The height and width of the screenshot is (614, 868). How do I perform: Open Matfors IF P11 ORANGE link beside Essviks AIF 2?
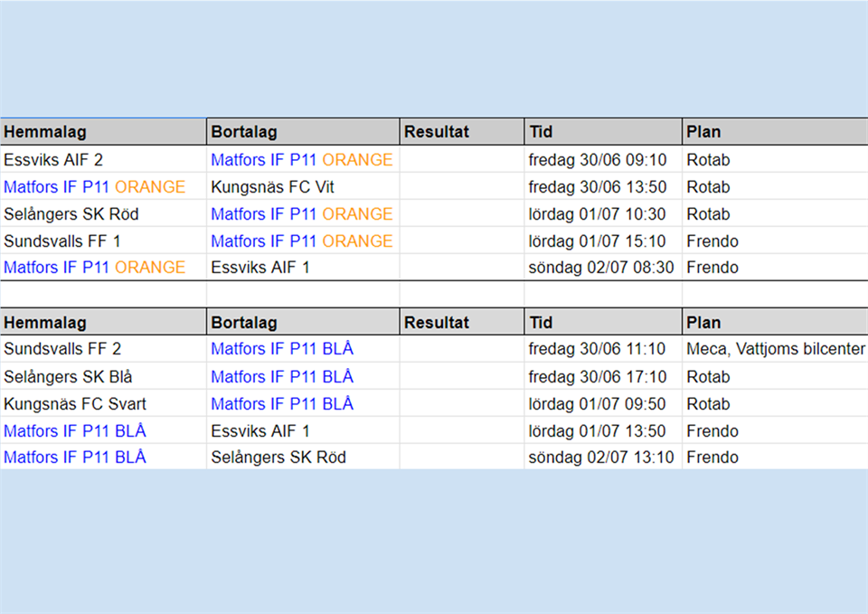[x=301, y=160]
